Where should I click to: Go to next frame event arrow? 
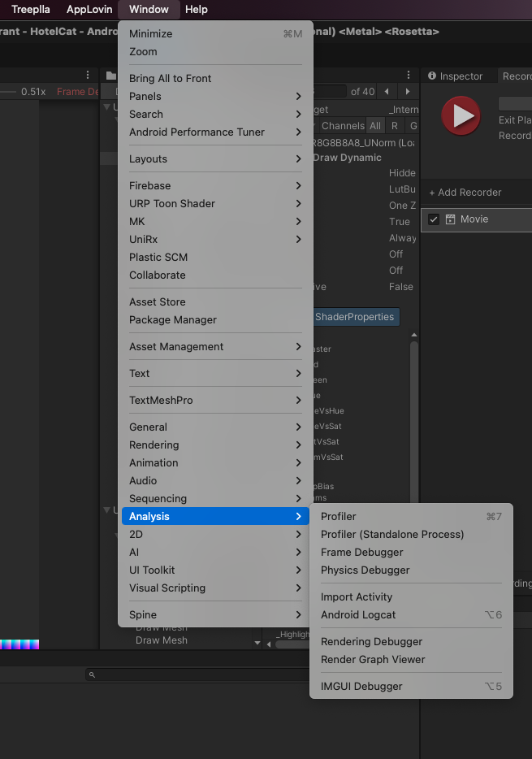[x=407, y=92]
